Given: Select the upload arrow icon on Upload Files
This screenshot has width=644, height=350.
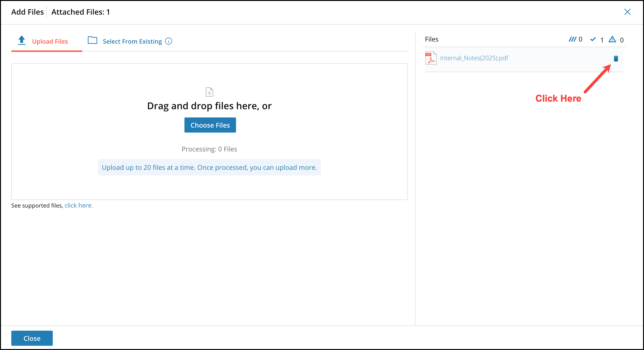Looking at the screenshot, I should (21, 40).
